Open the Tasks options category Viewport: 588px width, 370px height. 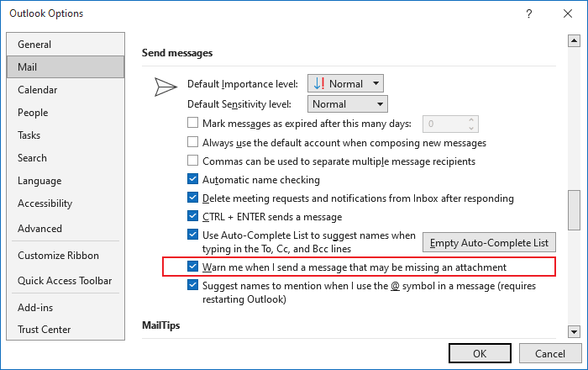pos(66,135)
